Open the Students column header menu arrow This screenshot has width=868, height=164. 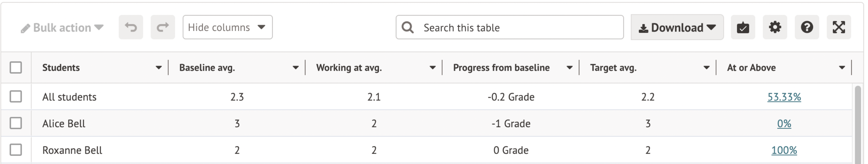(x=159, y=68)
